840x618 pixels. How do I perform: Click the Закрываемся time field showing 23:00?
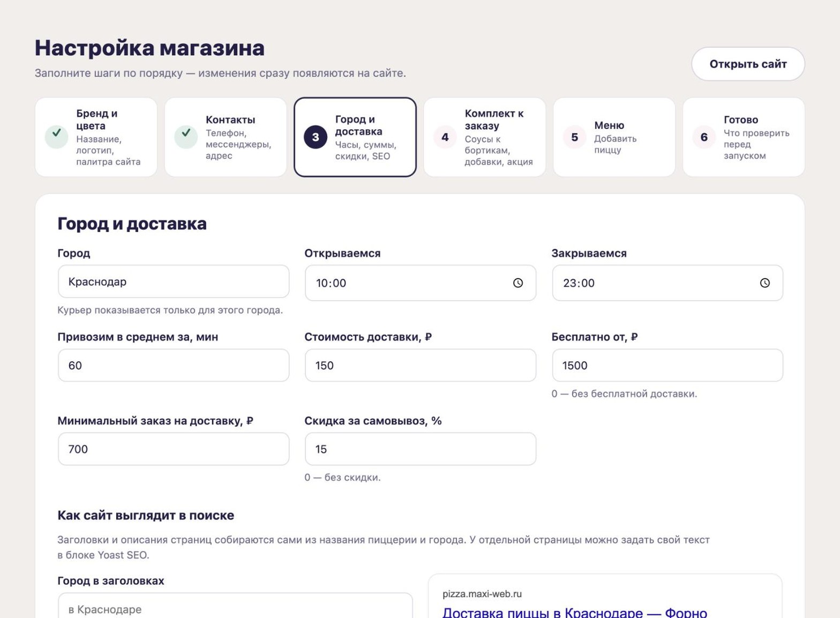pyautogui.click(x=667, y=283)
